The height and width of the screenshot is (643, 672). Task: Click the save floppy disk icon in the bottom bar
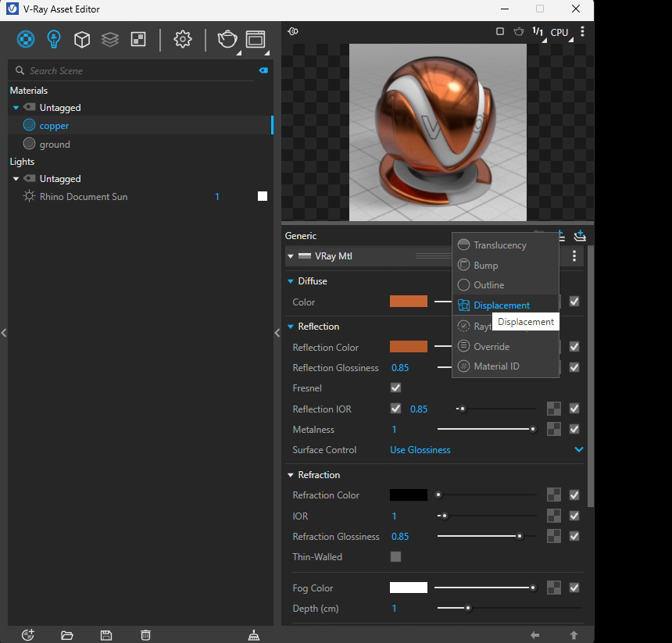[106, 635]
